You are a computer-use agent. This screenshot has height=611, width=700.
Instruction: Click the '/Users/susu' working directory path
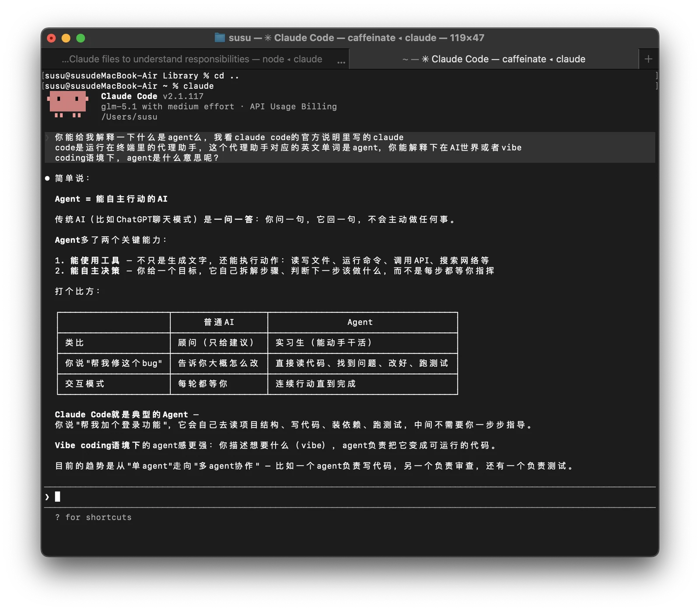[x=129, y=117]
